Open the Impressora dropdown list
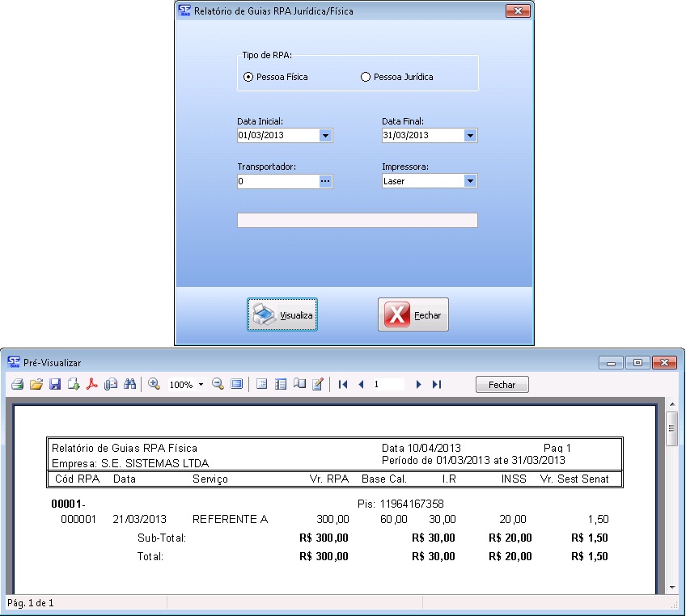The height and width of the screenshot is (616, 686). point(470,182)
